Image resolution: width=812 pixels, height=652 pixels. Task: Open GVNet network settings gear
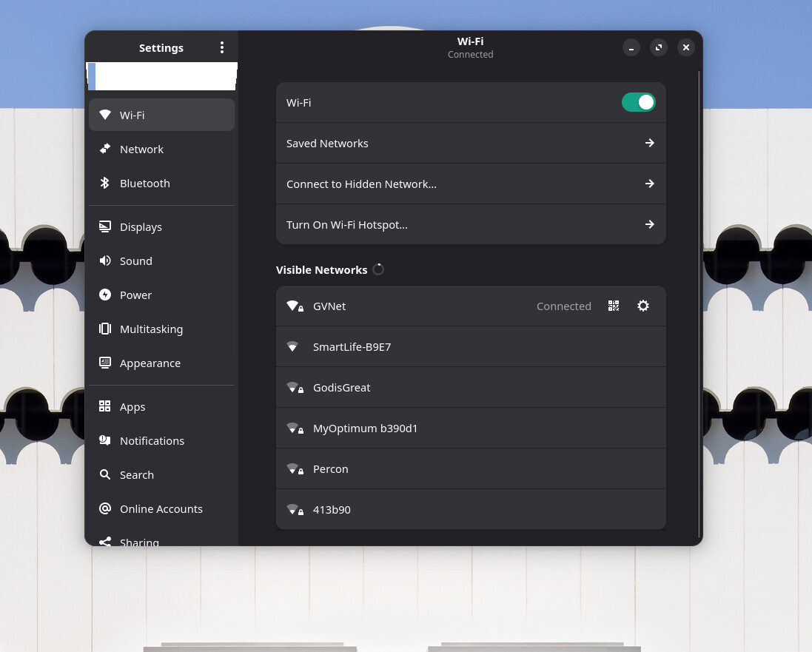coord(643,306)
